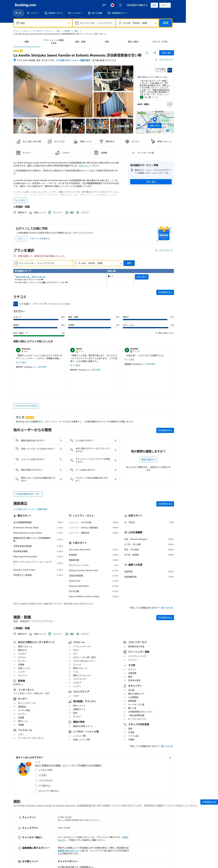Select the そう思う survey option
The height and width of the screenshot is (868, 218).
coord(36,775)
